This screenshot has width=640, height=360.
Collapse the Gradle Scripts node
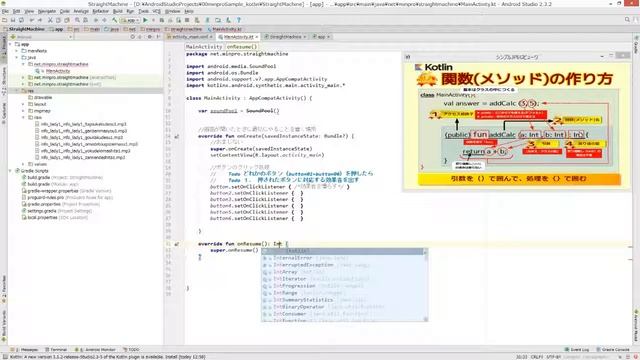pyautogui.click(x=10, y=171)
